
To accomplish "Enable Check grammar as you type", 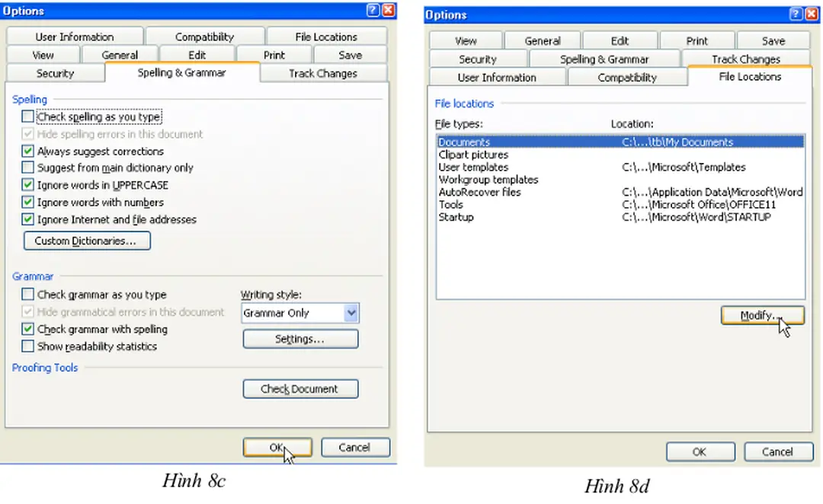I will (x=28, y=295).
